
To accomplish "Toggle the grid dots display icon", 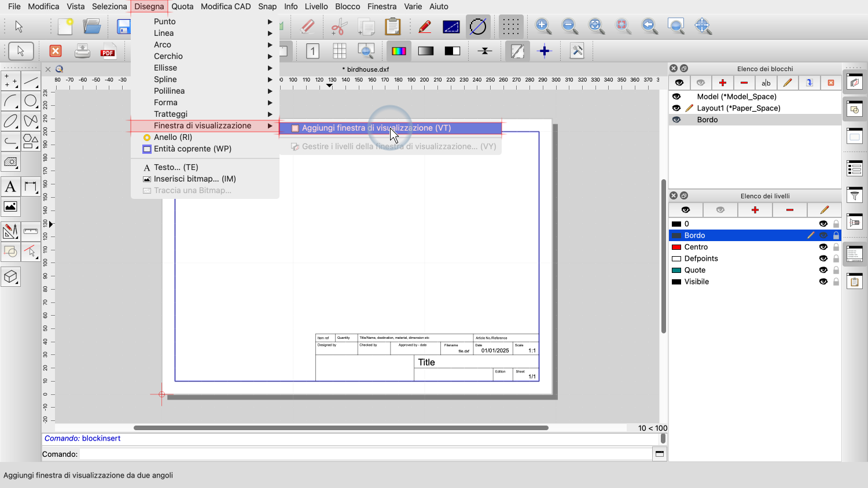I will tap(510, 27).
